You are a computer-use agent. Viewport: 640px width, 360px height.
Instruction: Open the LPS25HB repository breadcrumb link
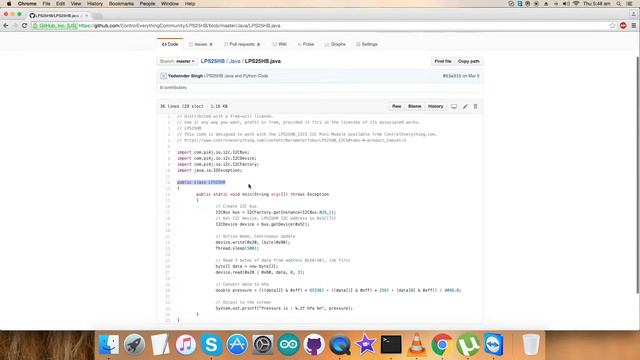(x=213, y=61)
